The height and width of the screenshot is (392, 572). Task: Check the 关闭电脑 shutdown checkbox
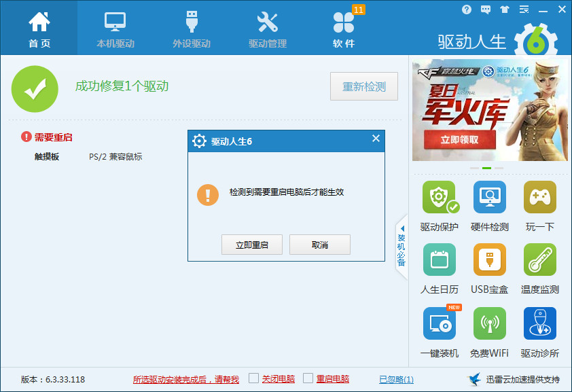(255, 378)
